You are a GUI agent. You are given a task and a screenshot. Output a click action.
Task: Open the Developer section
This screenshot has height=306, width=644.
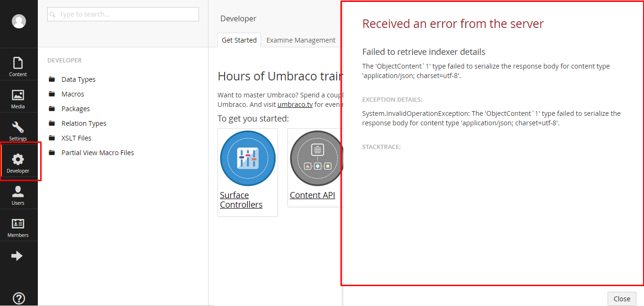pos(18,163)
